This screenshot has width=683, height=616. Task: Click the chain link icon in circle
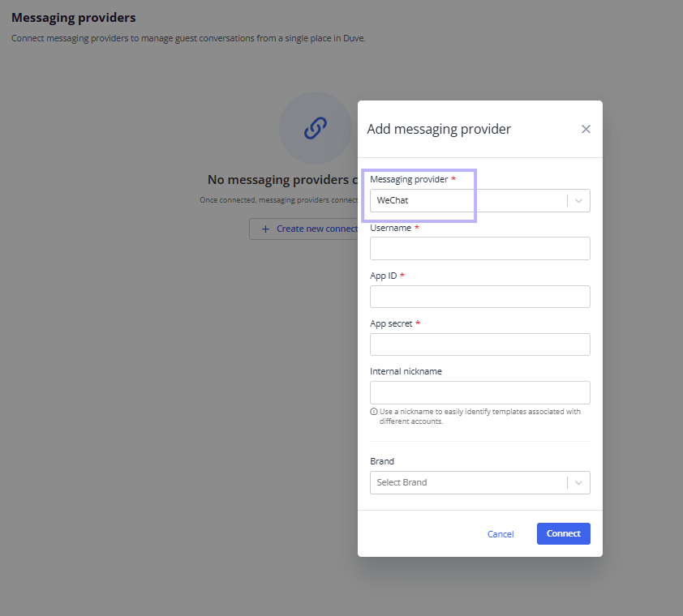pyautogui.click(x=316, y=128)
